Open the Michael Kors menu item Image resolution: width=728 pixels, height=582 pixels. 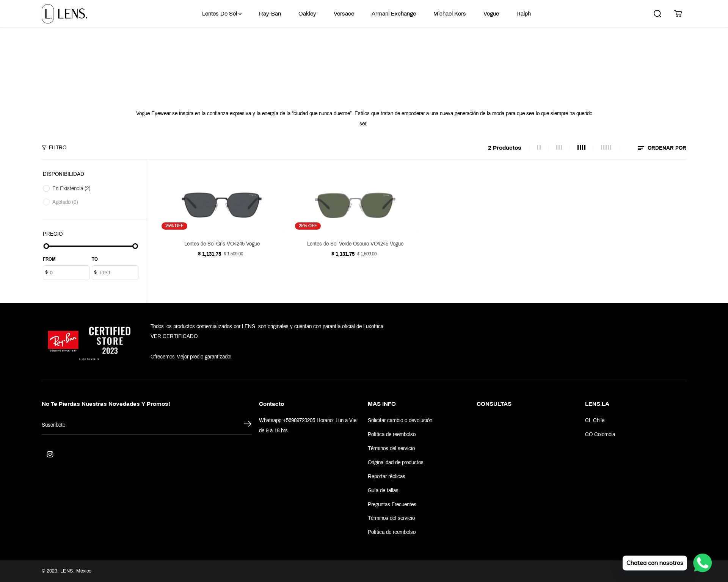pos(450,14)
